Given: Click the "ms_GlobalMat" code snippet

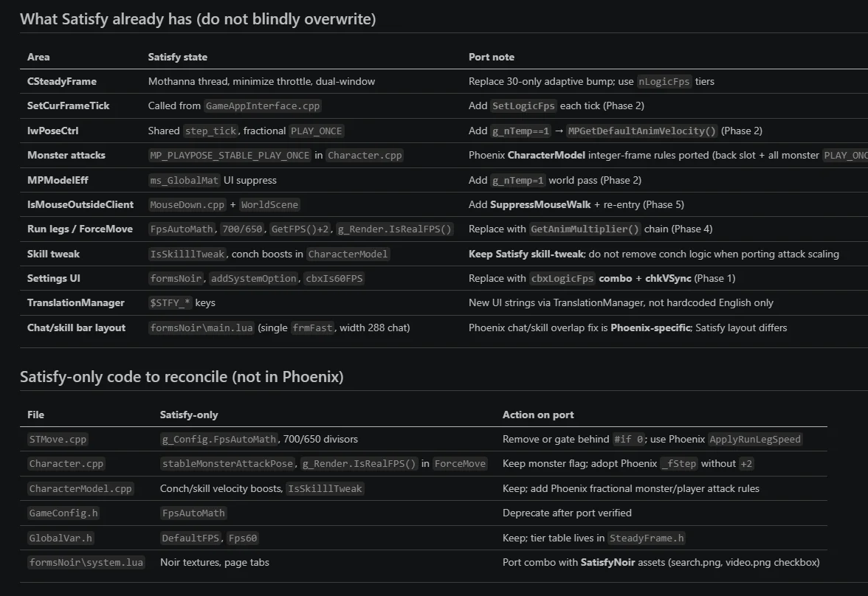Looking at the screenshot, I should click(185, 180).
